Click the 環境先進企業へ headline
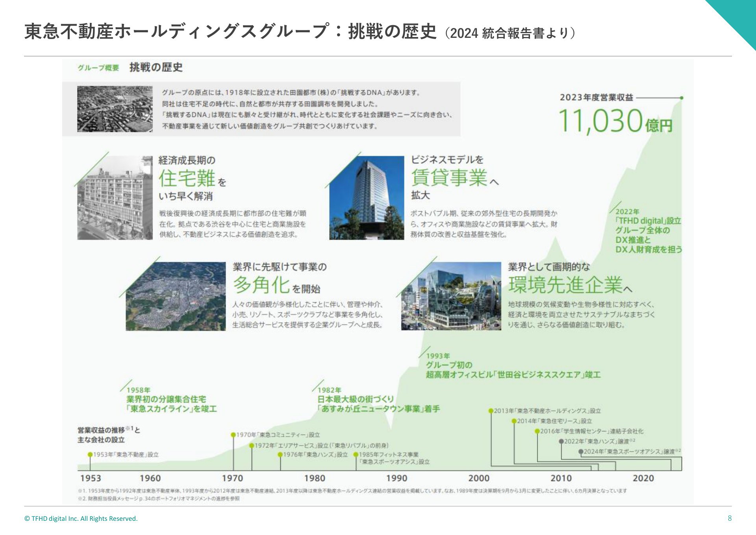The image size is (756, 535). pos(570,284)
